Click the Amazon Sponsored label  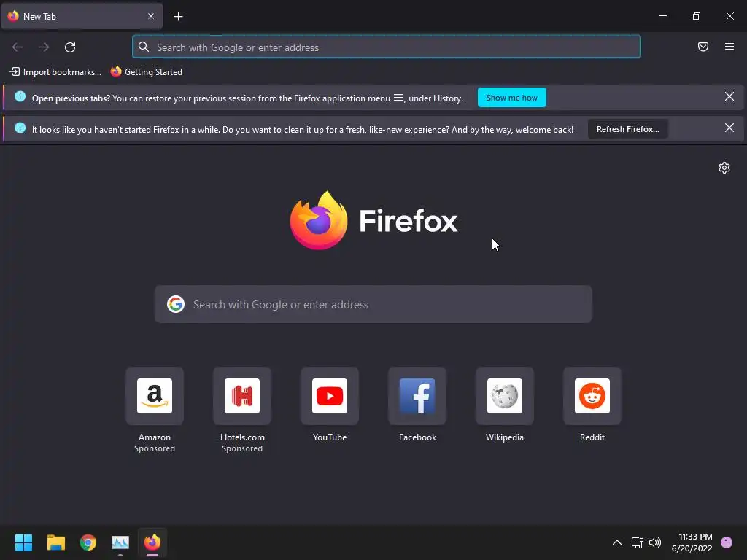[x=155, y=448]
